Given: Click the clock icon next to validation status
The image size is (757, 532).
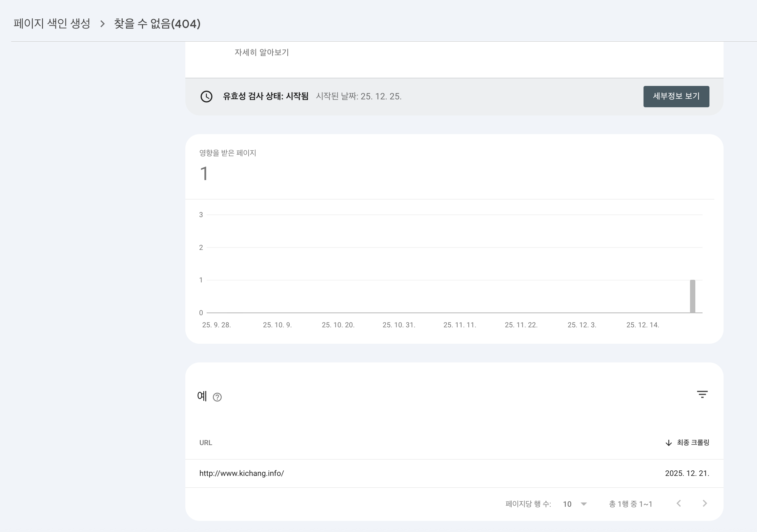Looking at the screenshot, I should (x=207, y=96).
